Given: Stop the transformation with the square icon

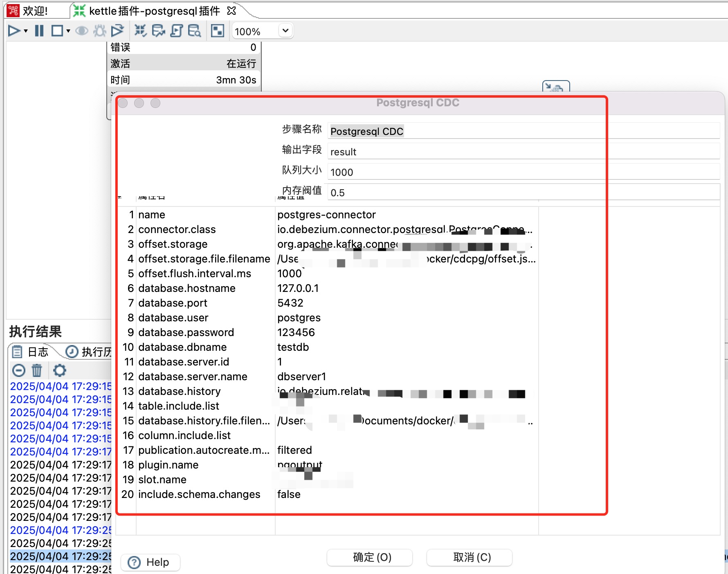Looking at the screenshot, I should coord(57,31).
